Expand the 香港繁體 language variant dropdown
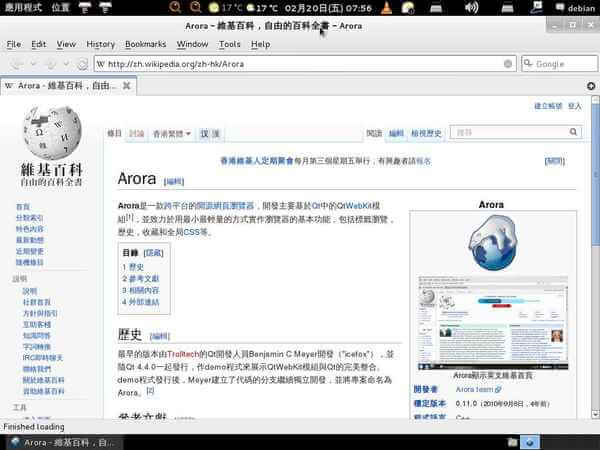Image resolution: width=600 pixels, height=450 pixels. pyautogui.click(x=171, y=134)
